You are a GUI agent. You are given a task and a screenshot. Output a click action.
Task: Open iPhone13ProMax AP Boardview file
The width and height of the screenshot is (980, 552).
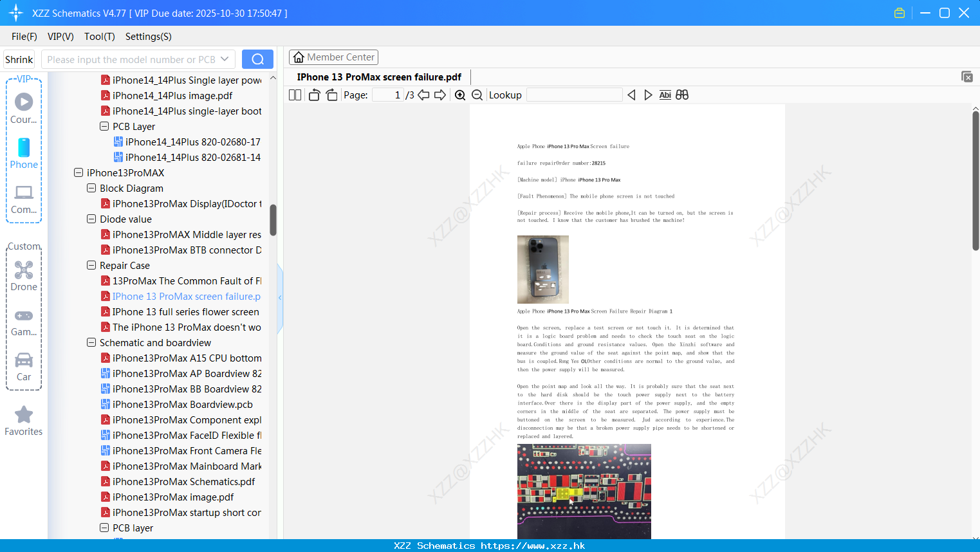pos(181,374)
